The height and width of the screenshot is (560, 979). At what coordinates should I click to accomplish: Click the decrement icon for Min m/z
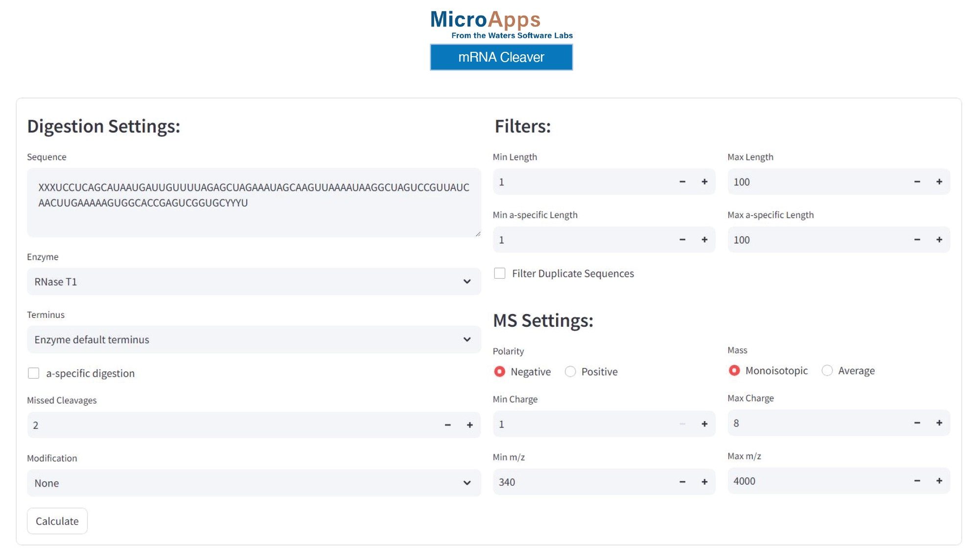pyautogui.click(x=682, y=481)
